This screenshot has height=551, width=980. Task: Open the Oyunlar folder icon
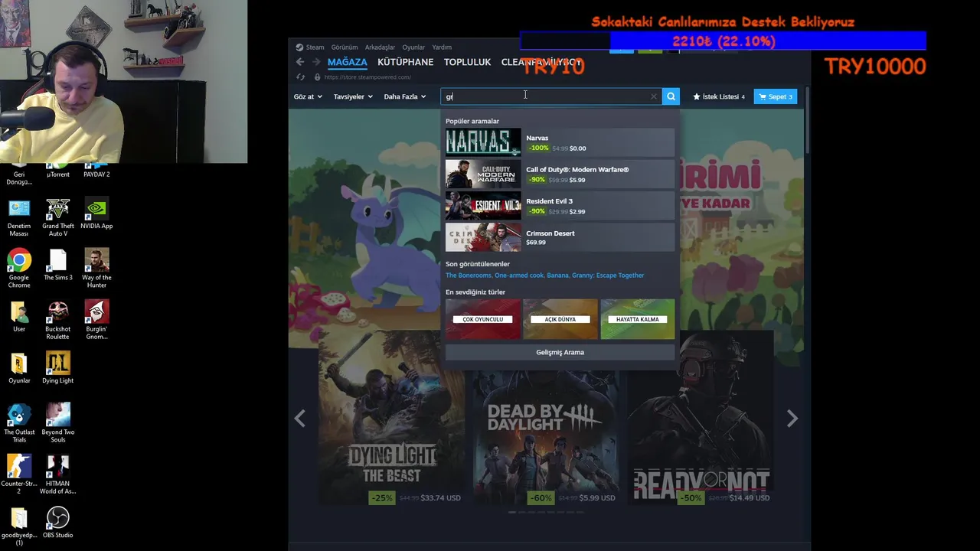tap(19, 367)
